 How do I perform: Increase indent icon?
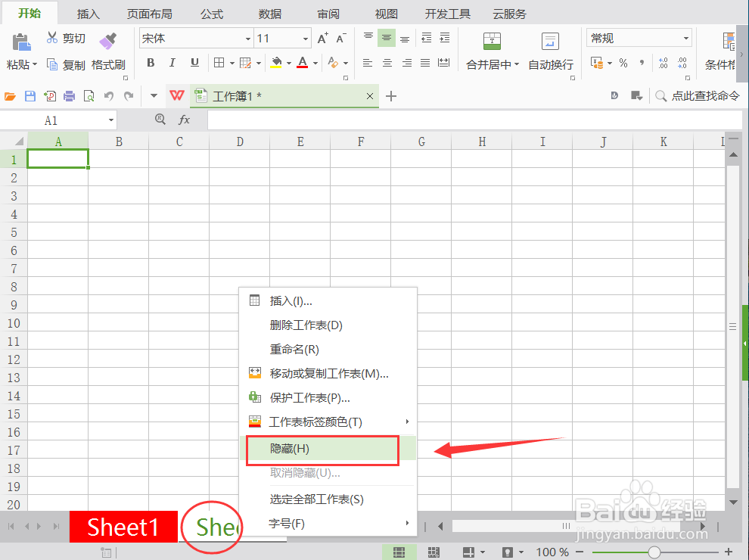click(445, 38)
